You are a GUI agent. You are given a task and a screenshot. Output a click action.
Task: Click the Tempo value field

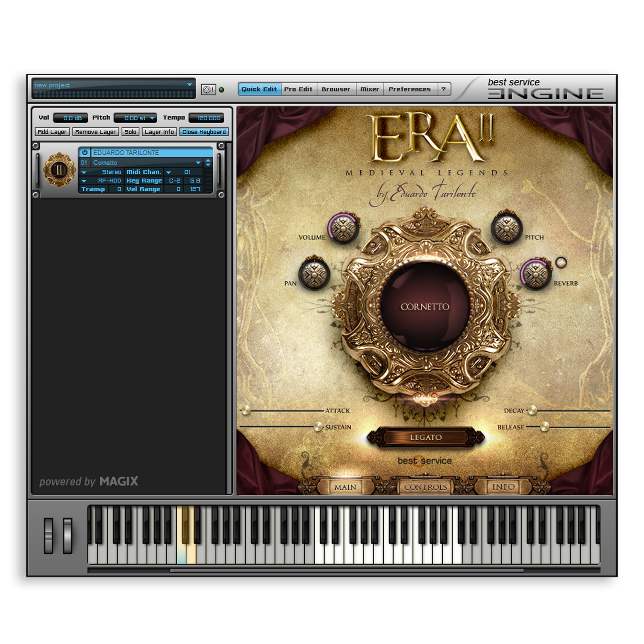pyautogui.click(x=207, y=118)
